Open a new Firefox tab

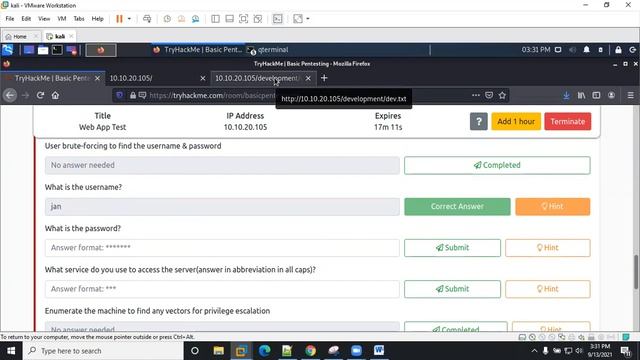[x=324, y=78]
